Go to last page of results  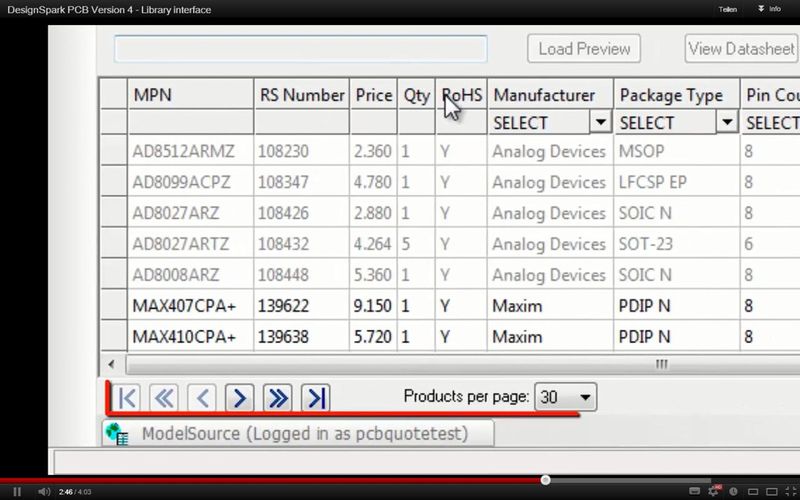tap(315, 397)
